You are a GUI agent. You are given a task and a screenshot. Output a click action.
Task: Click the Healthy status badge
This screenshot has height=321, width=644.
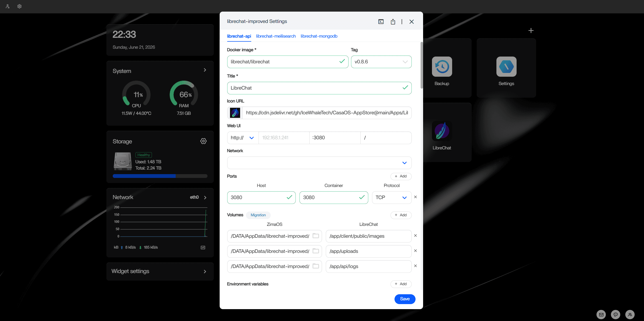pos(144,155)
